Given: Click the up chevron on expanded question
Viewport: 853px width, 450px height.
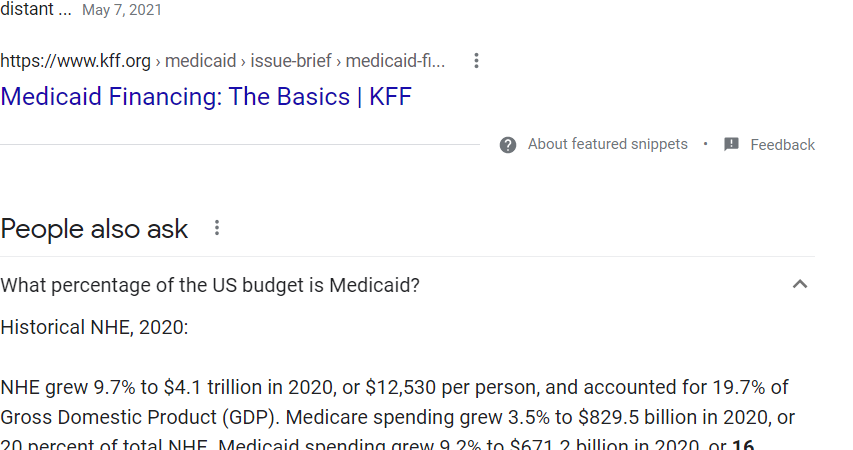Looking at the screenshot, I should tap(800, 284).
